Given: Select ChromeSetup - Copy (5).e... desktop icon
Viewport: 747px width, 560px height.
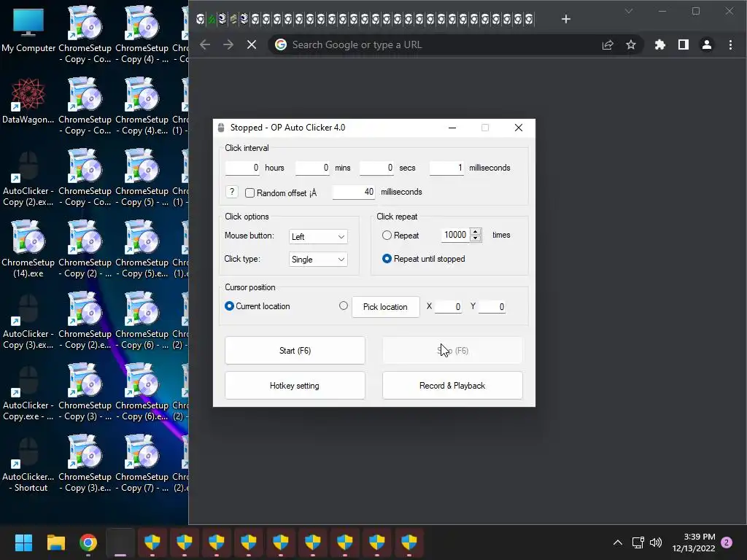Looking at the screenshot, I should click(x=142, y=249).
